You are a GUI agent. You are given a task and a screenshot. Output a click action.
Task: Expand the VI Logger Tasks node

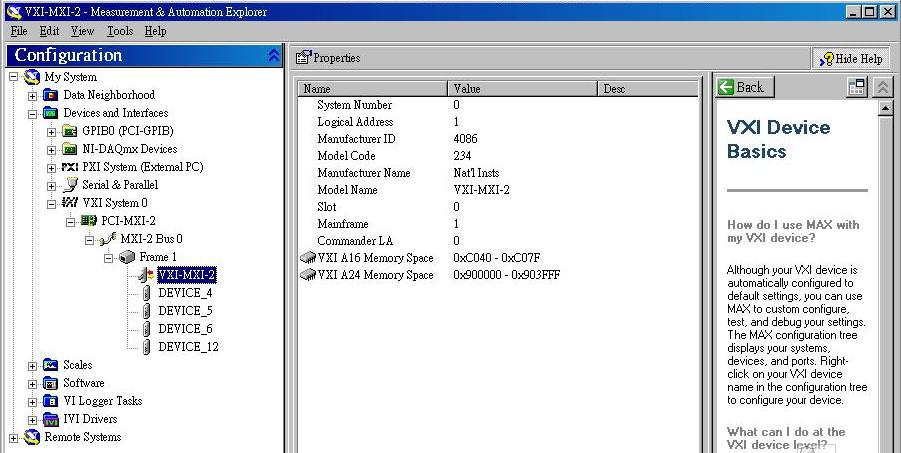point(32,402)
